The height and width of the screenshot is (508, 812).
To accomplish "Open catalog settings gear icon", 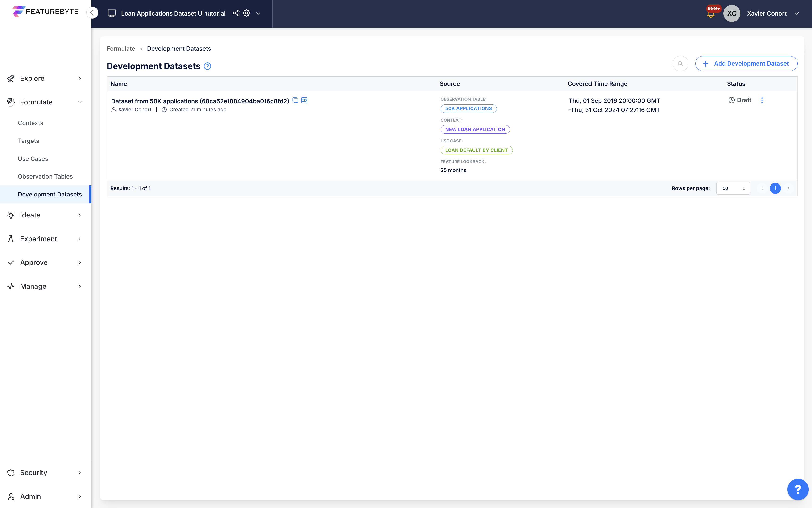I will 246,13.
